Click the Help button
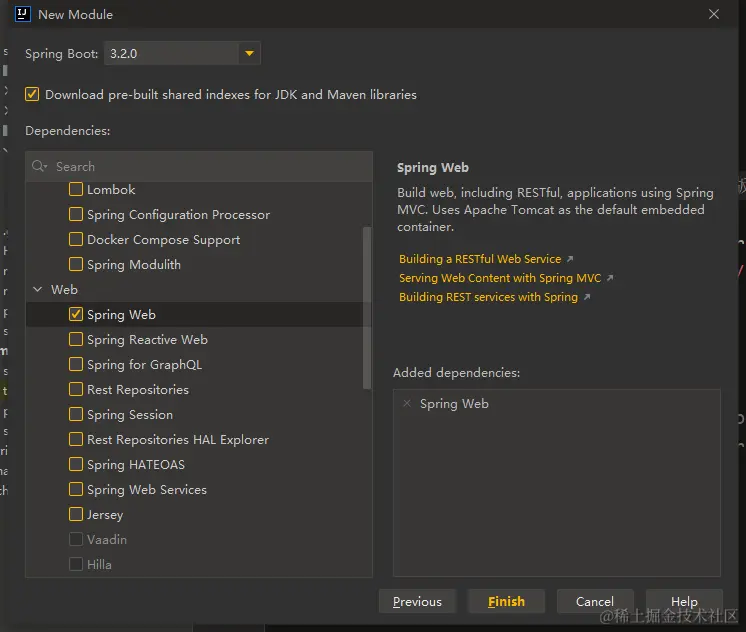Screen dimensions: 746x632 click(x=684, y=602)
